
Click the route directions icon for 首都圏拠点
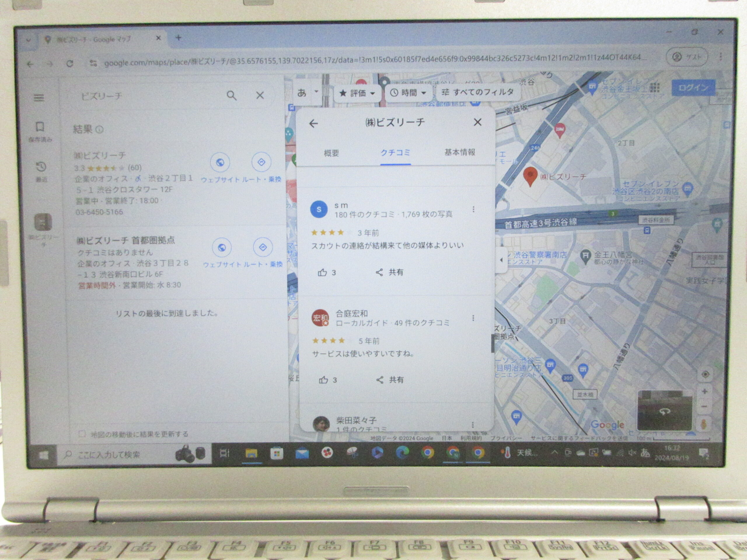pyautogui.click(x=263, y=247)
